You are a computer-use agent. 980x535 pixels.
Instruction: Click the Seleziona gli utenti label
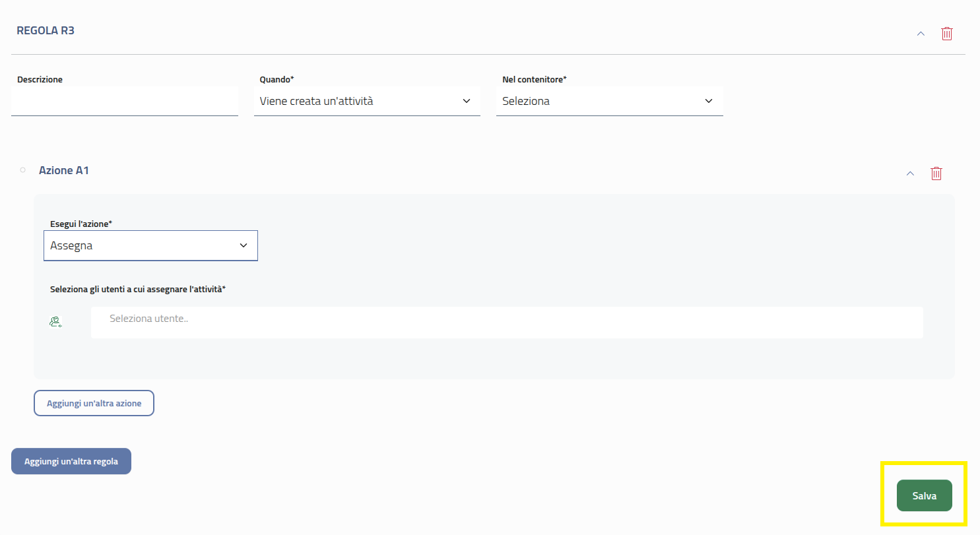coord(138,289)
